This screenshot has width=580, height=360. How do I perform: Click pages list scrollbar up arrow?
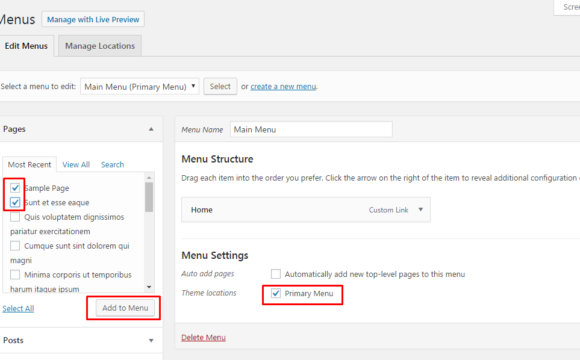pyautogui.click(x=149, y=178)
